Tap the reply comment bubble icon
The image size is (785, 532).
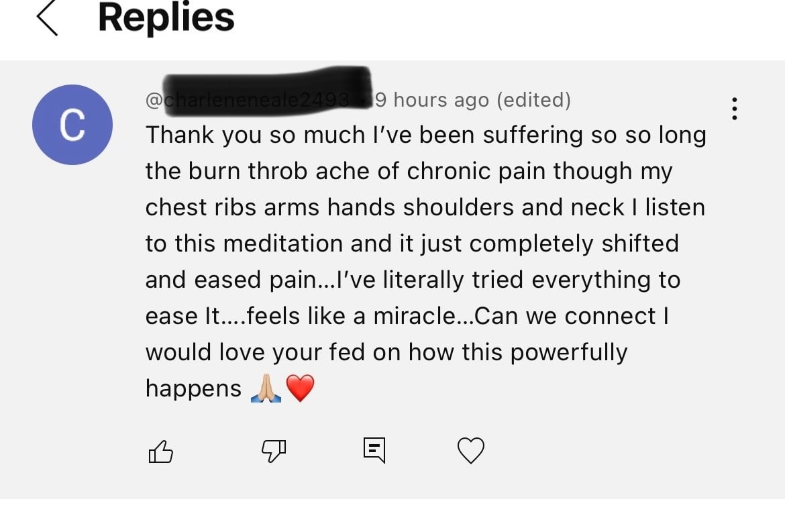374,449
